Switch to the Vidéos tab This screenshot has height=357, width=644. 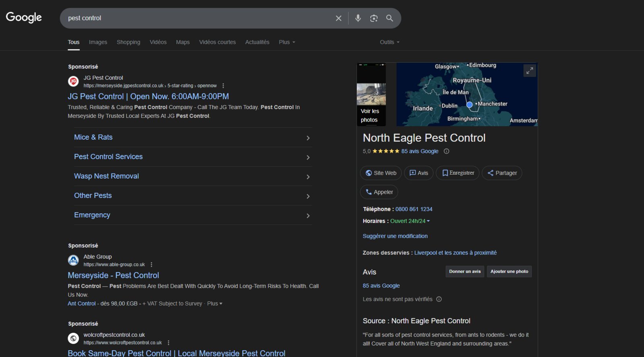pyautogui.click(x=158, y=42)
